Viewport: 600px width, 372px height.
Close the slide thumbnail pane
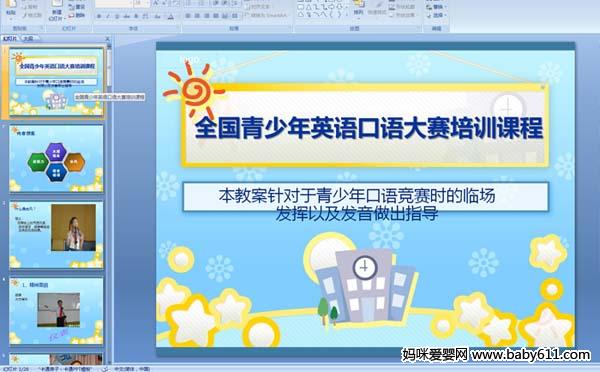pyautogui.click(x=107, y=38)
